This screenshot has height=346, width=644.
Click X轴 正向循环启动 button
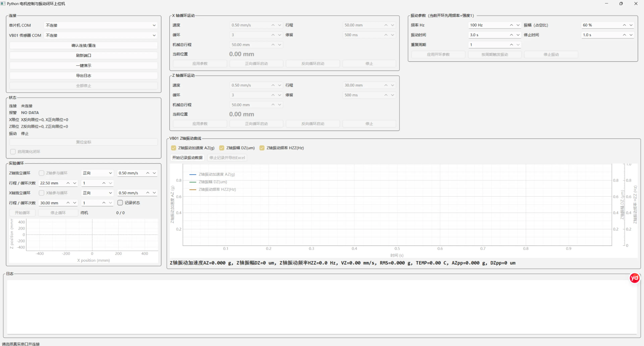[x=256, y=64]
